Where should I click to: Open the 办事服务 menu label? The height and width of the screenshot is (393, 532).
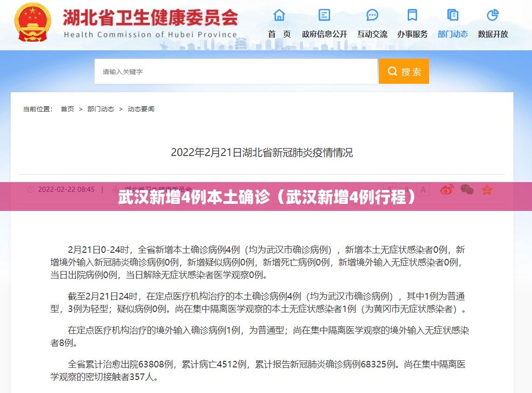(x=412, y=34)
